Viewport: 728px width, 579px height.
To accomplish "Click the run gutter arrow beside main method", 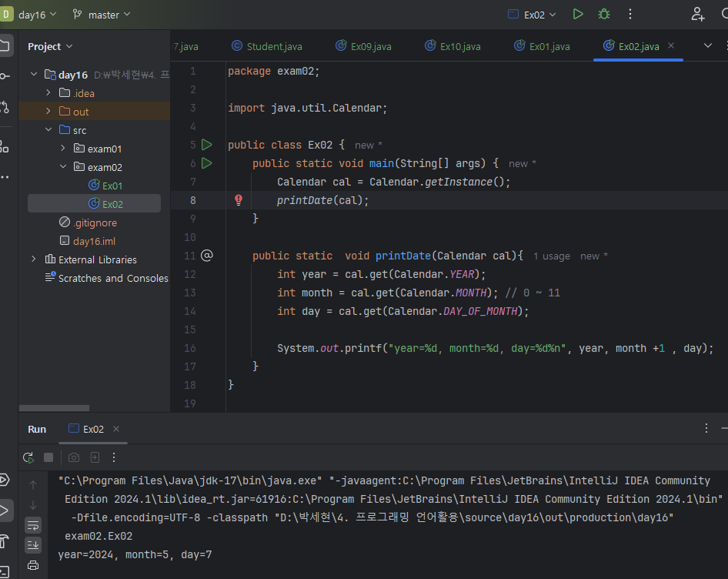I will (x=206, y=163).
